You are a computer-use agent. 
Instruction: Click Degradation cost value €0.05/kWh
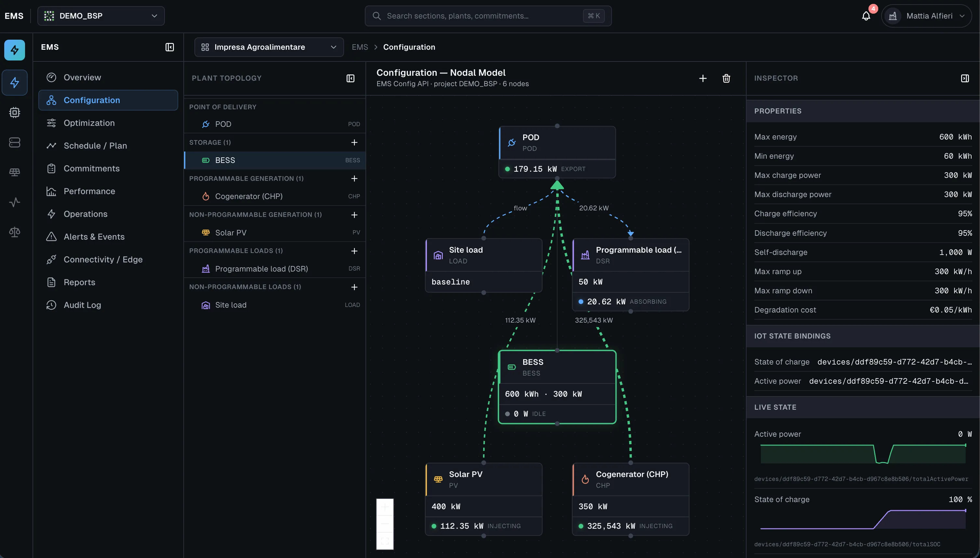950,310
